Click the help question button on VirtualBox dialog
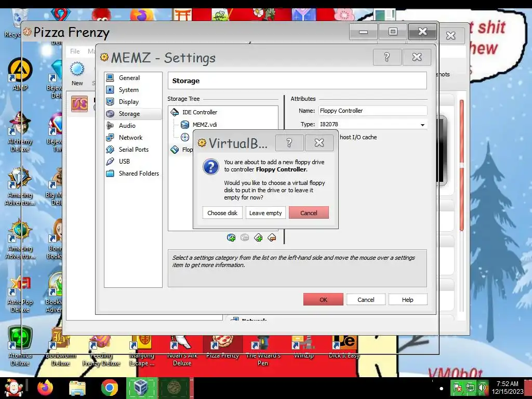The image size is (532, 399). tap(289, 142)
